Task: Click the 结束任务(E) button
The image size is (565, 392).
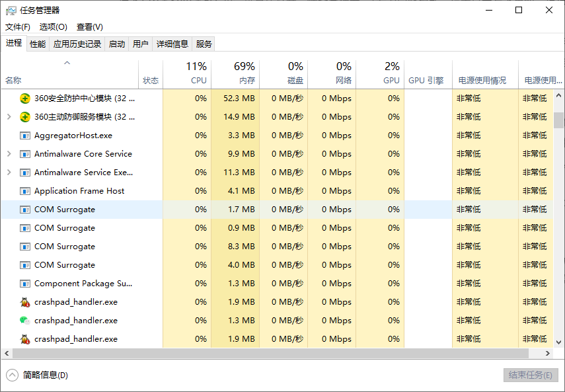Action: [x=531, y=375]
